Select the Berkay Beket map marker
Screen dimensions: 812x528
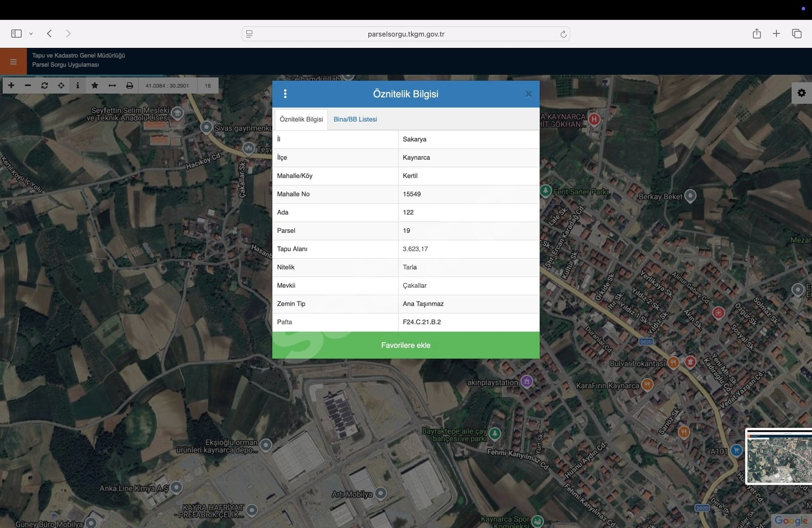point(690,195)
